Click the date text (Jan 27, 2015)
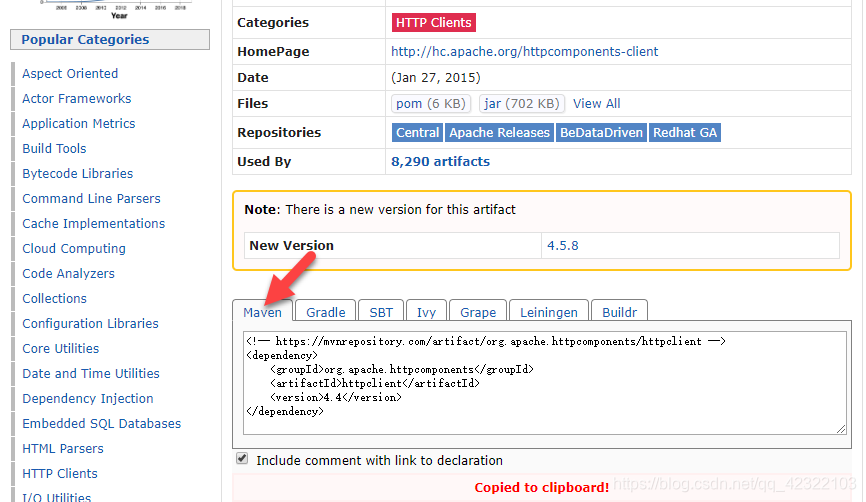The height and width of the screenshot is (502, 866). (x=436, y=77)
